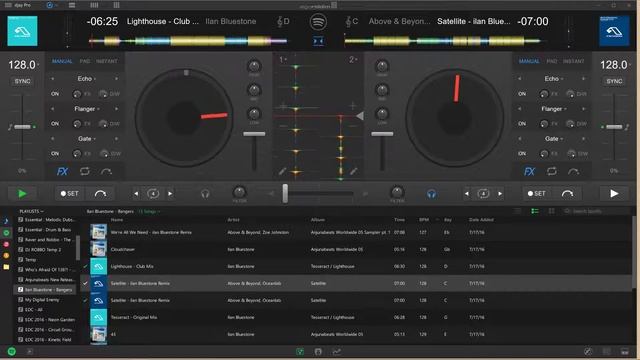Image resolution: width=640 pixels, height=360 pixels.
Task: Select the 'Tesseract - Original Mix' track row
Action: click(357, 317)
